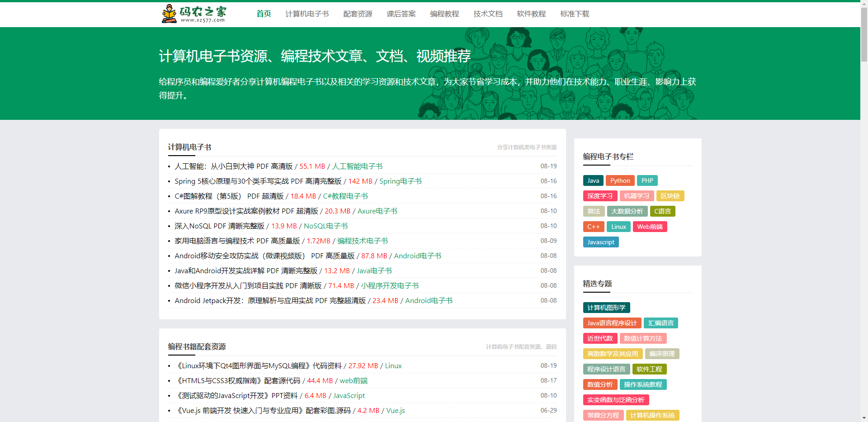Screen dimensions: 868x422
Task: Select the 软件工程 featured topic
Action: [649, 369]
